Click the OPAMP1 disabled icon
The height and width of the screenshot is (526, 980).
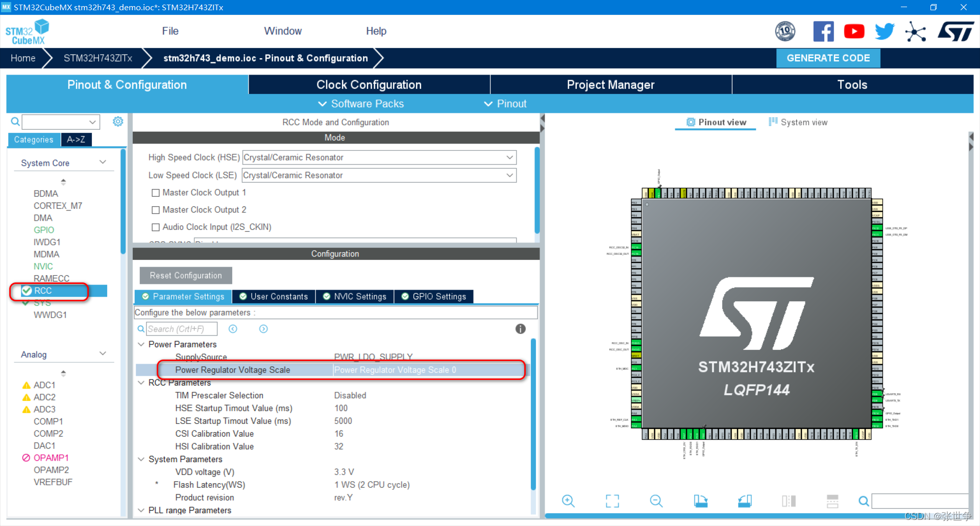(27, 458)
